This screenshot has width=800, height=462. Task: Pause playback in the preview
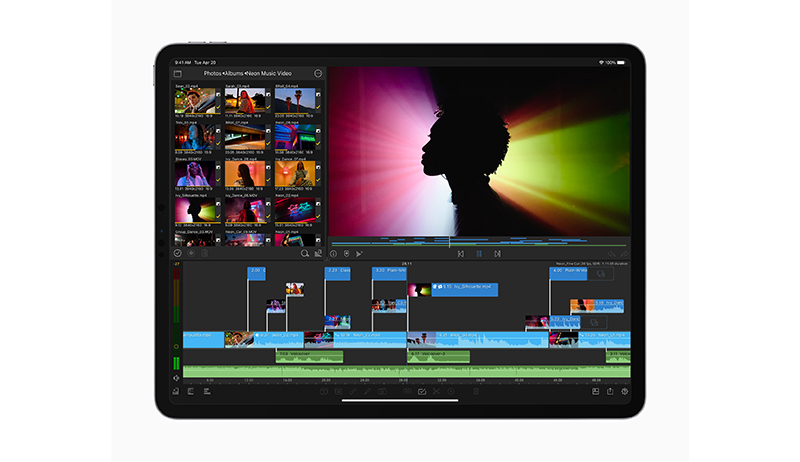(479, 253)
